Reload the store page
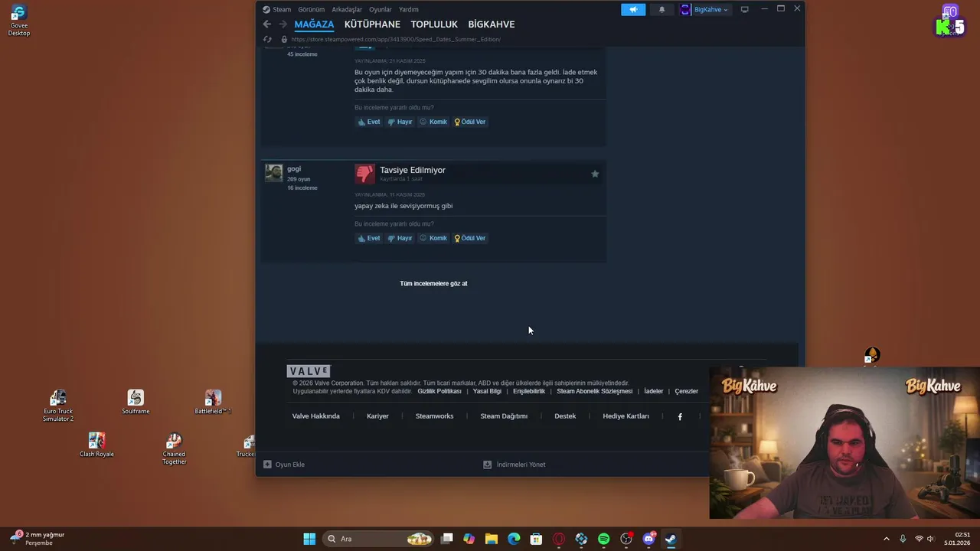 (x=267, y=39)
